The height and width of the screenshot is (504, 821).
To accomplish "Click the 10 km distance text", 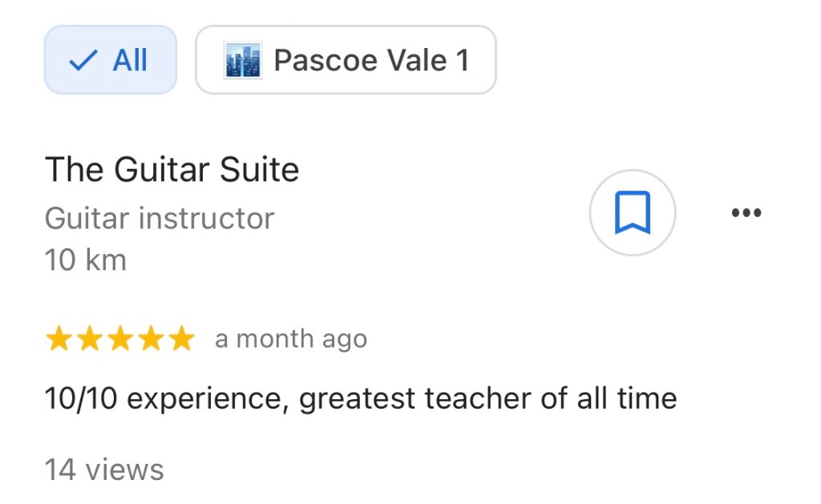I will coord(85,260).
